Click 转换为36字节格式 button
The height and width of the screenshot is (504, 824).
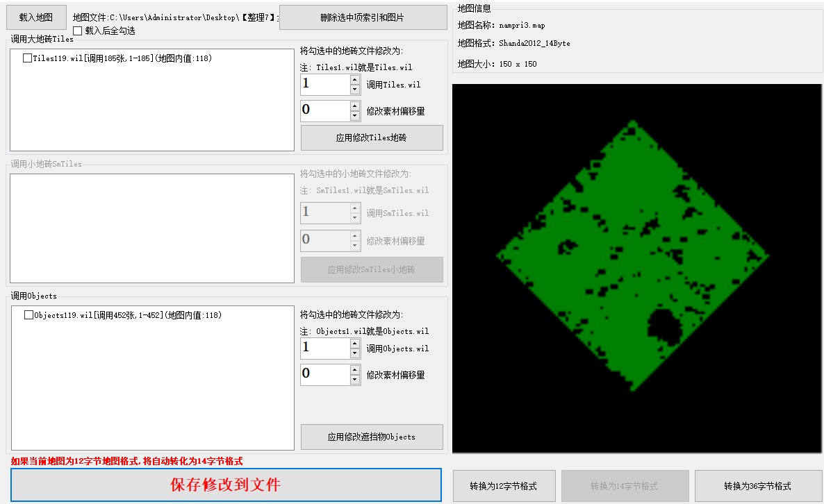(757, 486)
